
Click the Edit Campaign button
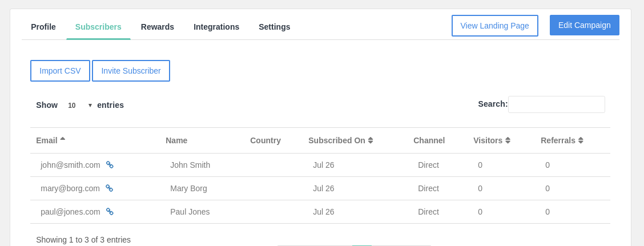click(585, 25)
